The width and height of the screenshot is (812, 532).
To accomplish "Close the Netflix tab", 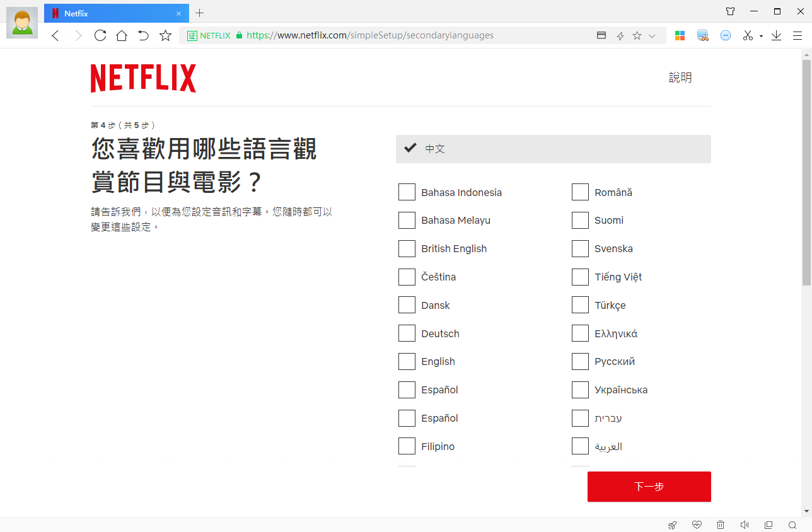I will tap(179, 13).
